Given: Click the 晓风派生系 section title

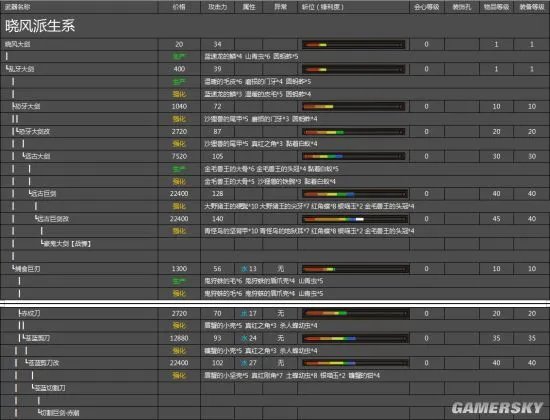Looking at the screenshot, I should [x=40, y=26].
